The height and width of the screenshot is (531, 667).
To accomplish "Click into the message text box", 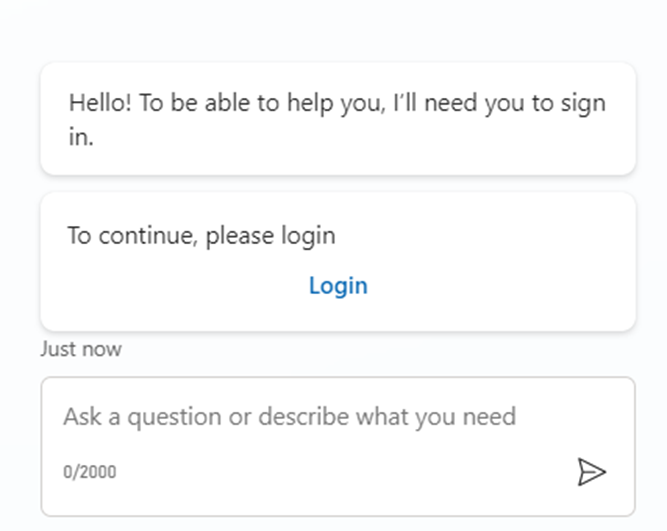I will click(290, 416).
